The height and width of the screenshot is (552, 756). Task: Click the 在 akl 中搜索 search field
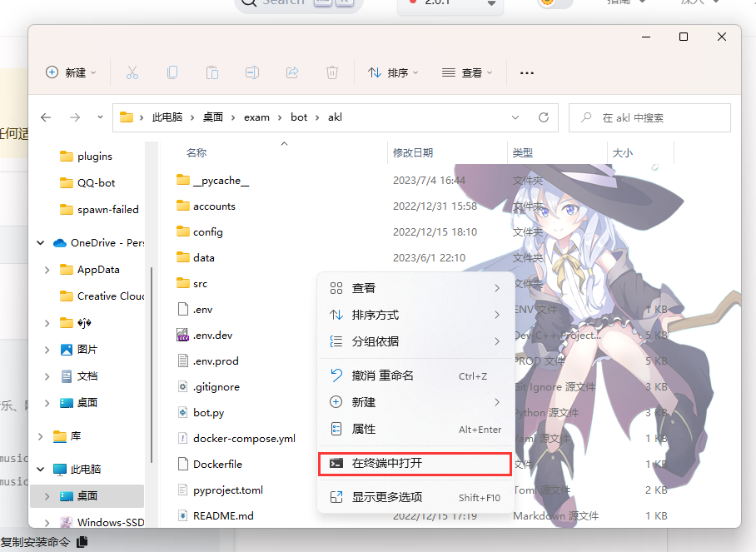[649, 117]
